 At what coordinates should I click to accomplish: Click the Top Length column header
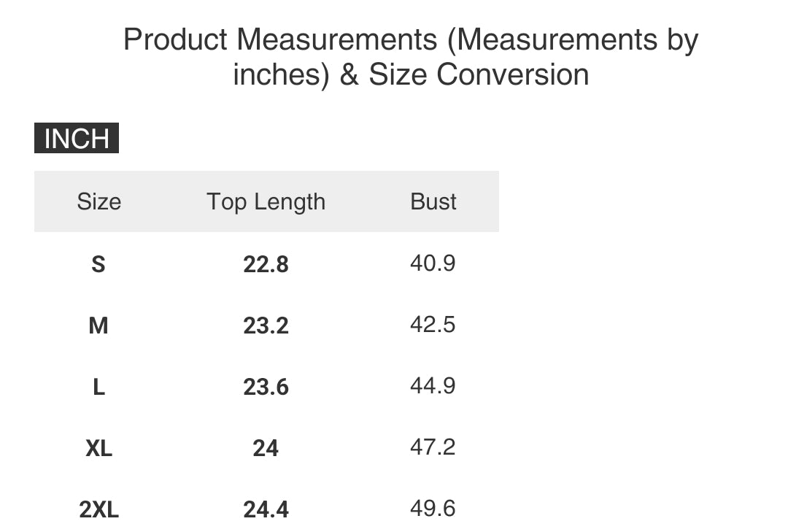tap(266, 202)
